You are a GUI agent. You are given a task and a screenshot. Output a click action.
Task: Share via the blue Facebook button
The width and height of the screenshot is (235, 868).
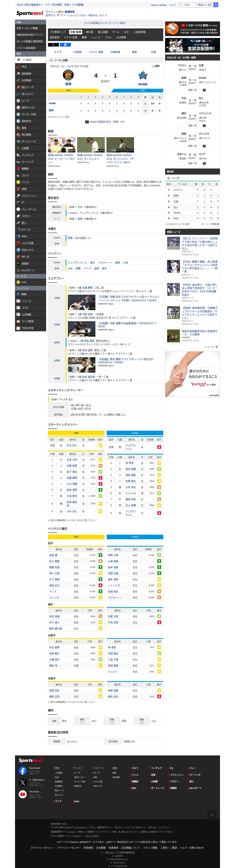click(x=65, y=45)
